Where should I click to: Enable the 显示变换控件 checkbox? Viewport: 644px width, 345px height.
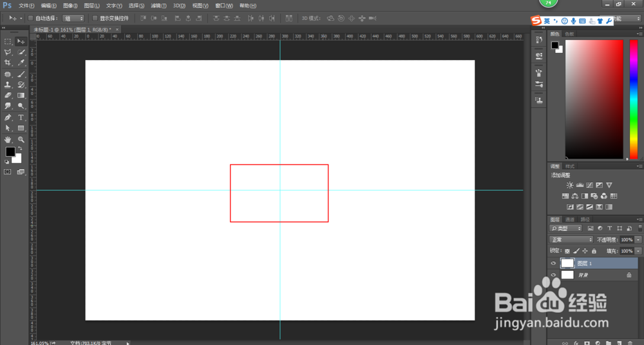point(95,18)
